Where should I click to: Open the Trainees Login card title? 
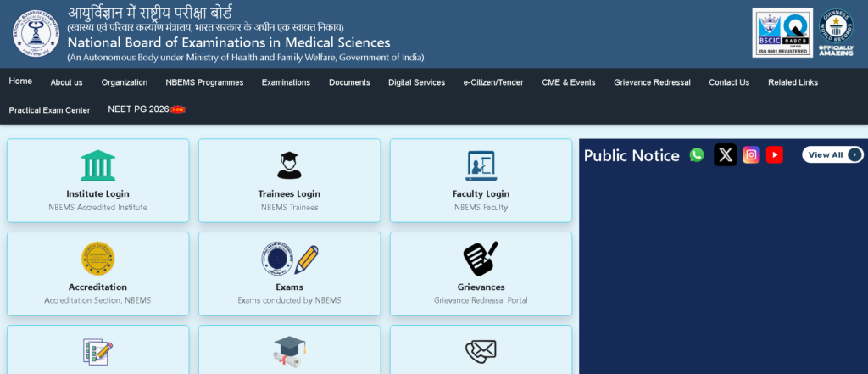[289, 194]
